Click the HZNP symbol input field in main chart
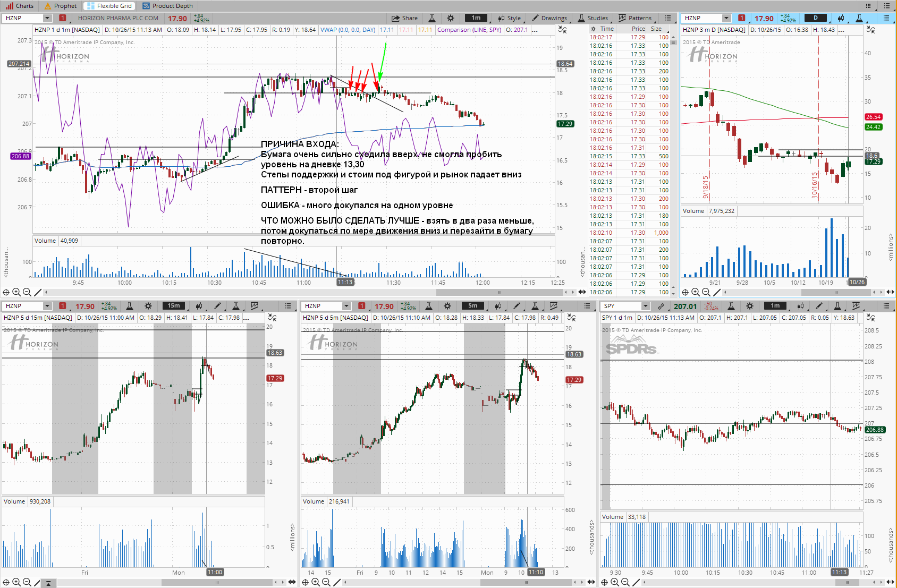897x588 pixels. point(23,18)
